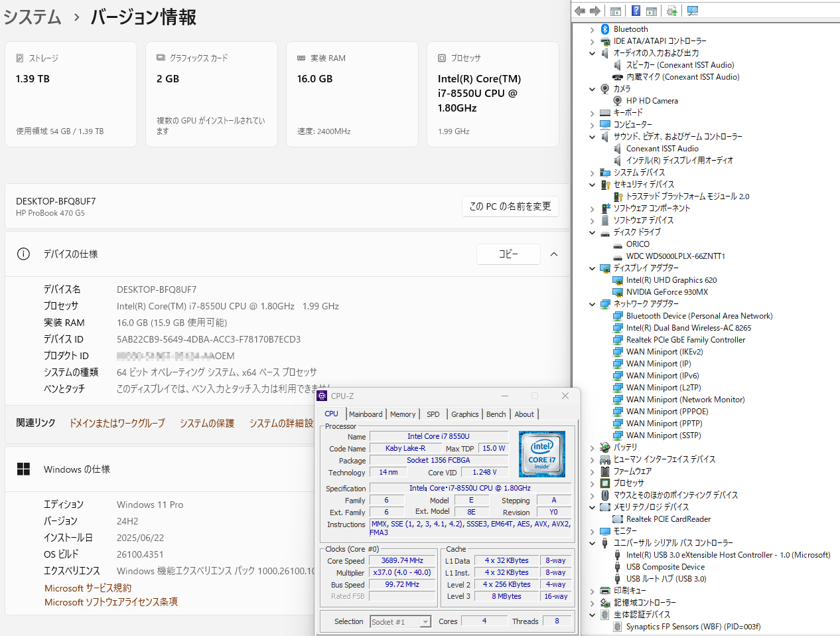
Task: Click the CPU-Z title bar app icon
Action: coord(322,396)
